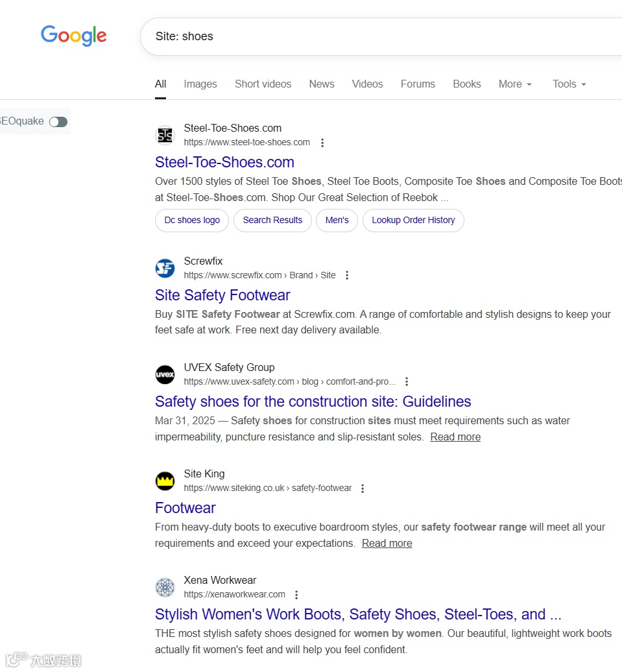Click the Screwfix site name
This screenshot has width=622, height=672.
[203, 261]
